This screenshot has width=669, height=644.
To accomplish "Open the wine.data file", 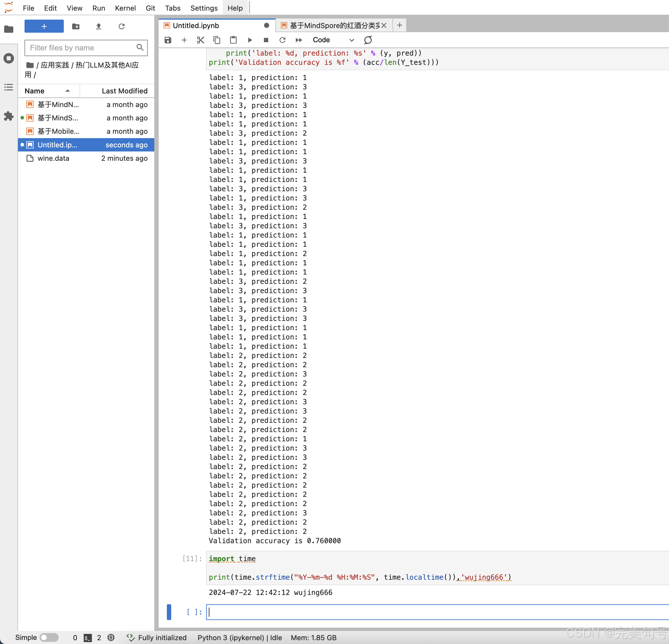I will pos(53,158).
